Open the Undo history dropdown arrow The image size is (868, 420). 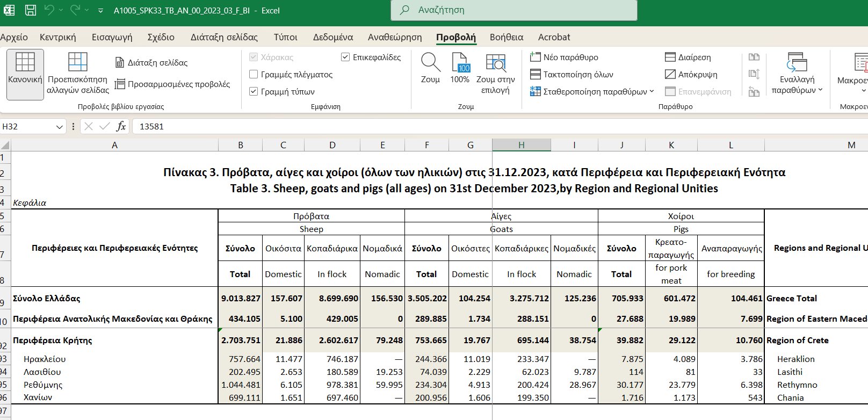tap(61, 10)
